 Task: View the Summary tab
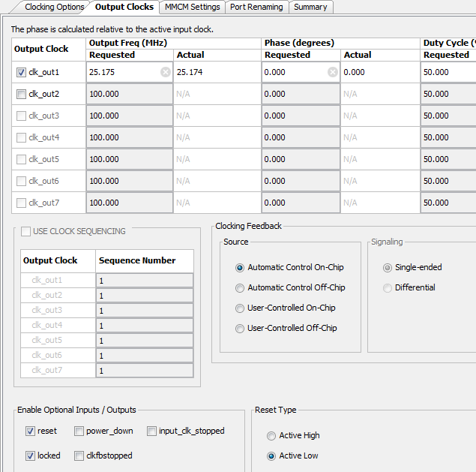coord(310,7)
